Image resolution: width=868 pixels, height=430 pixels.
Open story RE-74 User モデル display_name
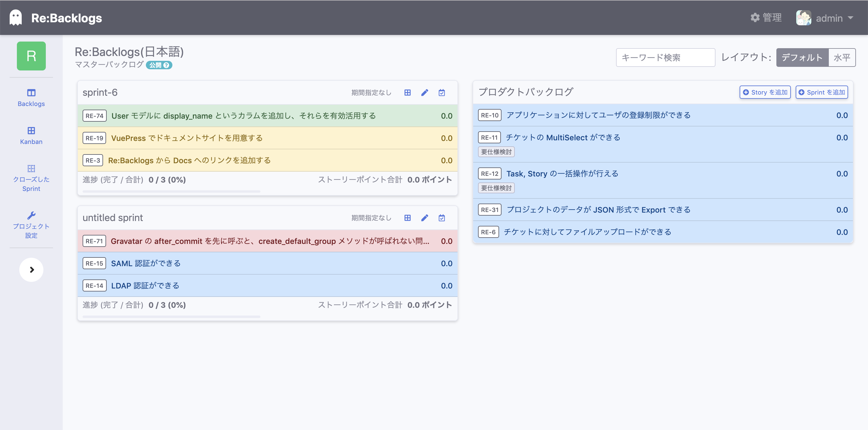[x=268, y=116]
